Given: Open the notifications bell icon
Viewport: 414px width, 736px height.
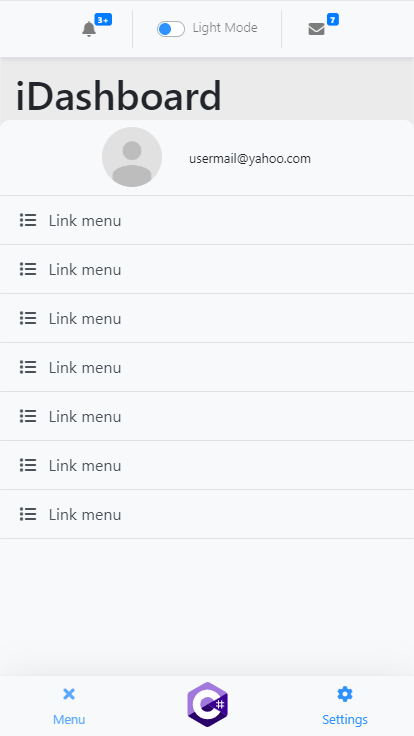Looking at the screenshot, I should pos(89,29).
